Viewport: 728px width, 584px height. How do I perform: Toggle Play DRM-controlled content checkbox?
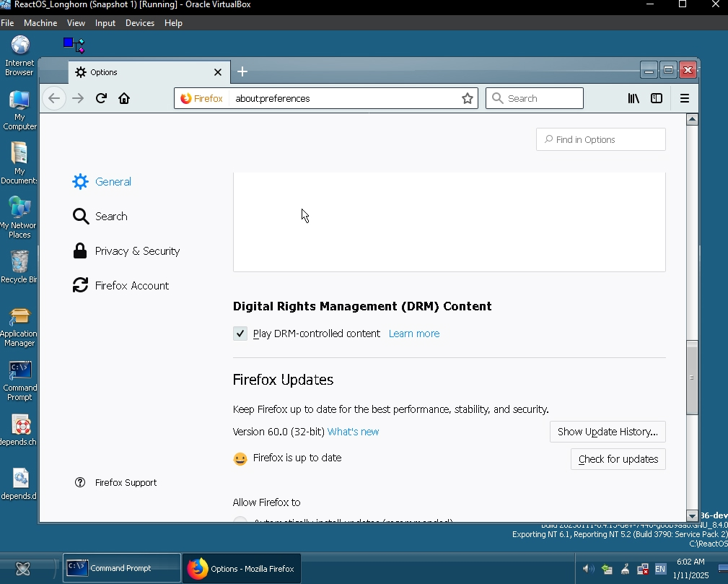(240, 334)
